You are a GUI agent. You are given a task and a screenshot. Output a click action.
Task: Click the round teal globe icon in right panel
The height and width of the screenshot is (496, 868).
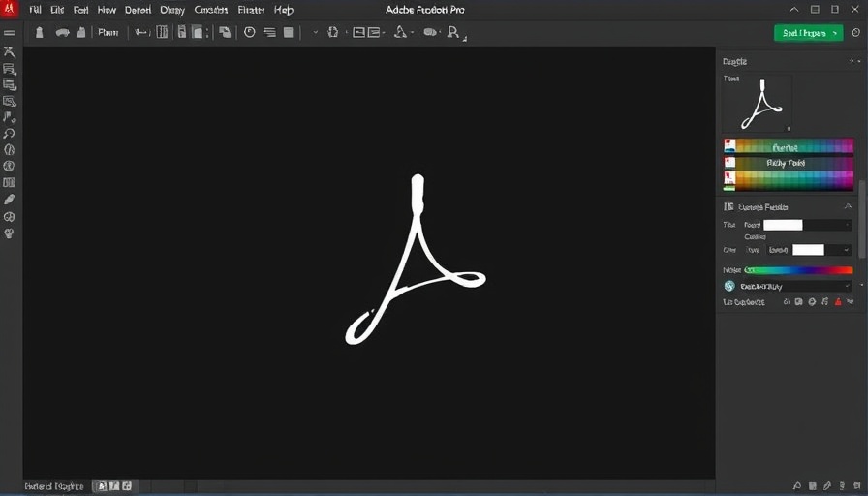click(729, 286)
